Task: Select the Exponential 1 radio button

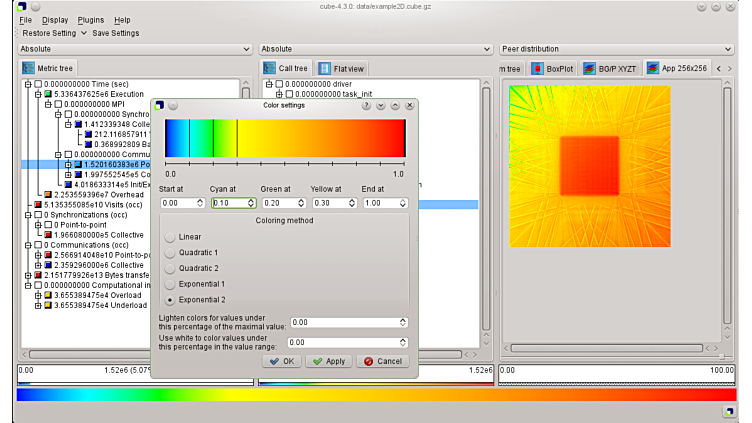Action: click(x=170, y=283)
